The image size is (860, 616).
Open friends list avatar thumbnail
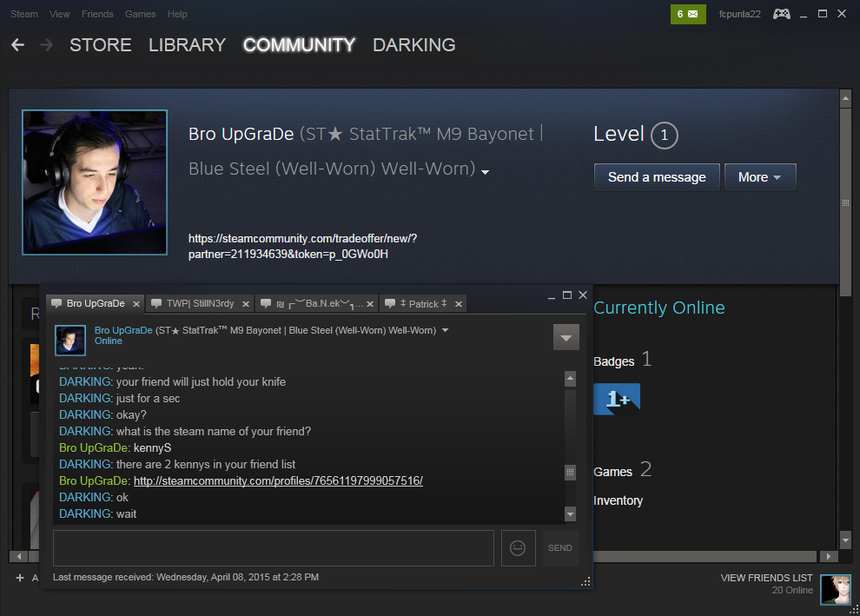836,590
